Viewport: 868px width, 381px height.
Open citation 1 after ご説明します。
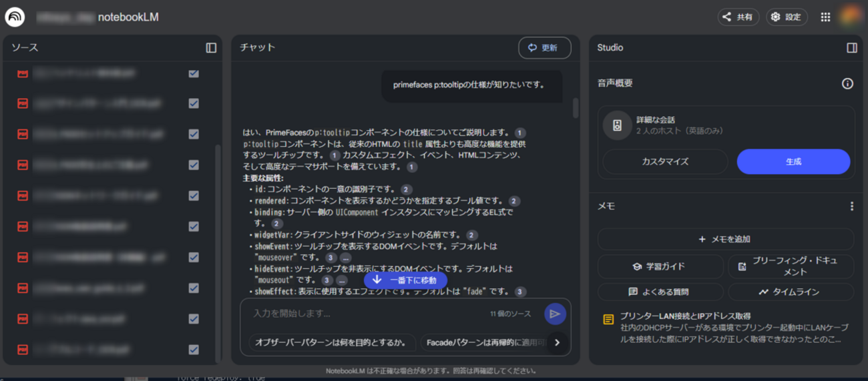(x=520, y=133)
